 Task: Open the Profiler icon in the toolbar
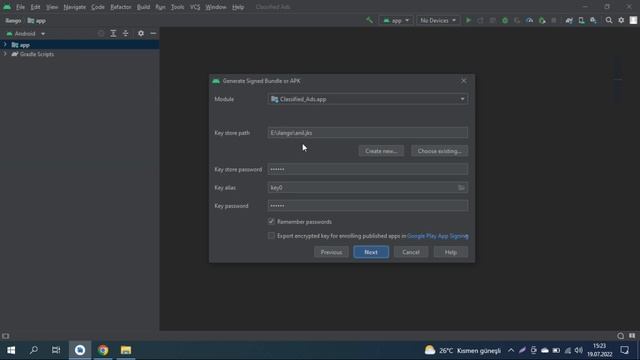click(529, 20)
